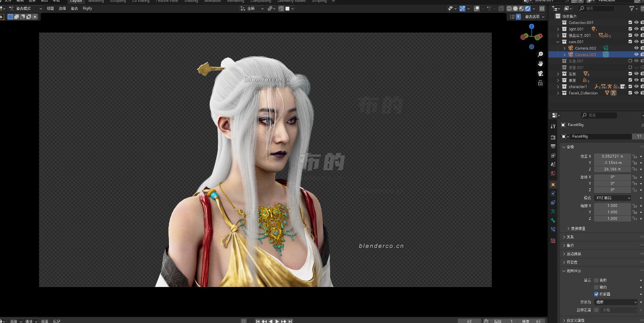Screen dimensions: 644x323
Task: Click the blue Z axis of navigation gizmo
Action: 532,26
